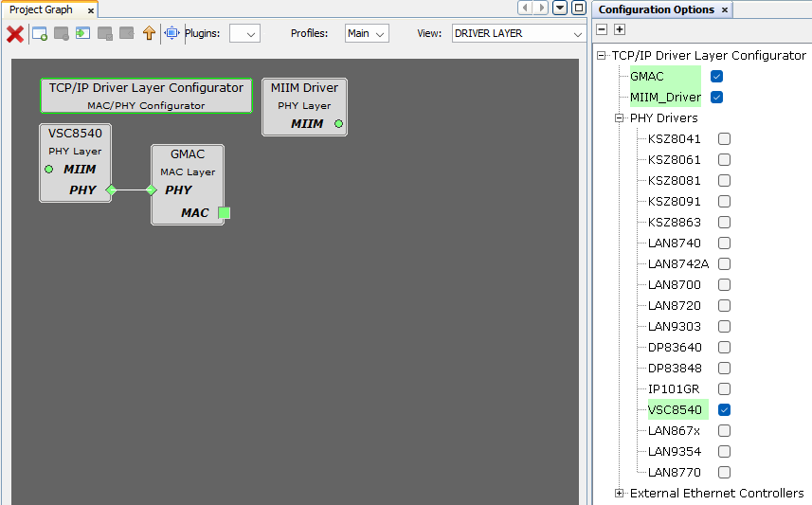Uncheck the VSC8540 checkbox

point(725,409)
